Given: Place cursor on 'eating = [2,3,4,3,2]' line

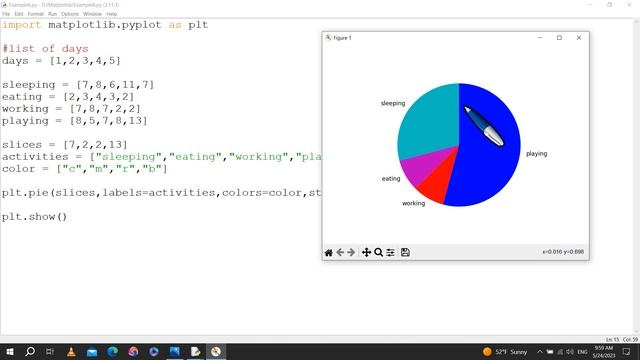Looking at the screenshot, I should click(x=68, y=97).
